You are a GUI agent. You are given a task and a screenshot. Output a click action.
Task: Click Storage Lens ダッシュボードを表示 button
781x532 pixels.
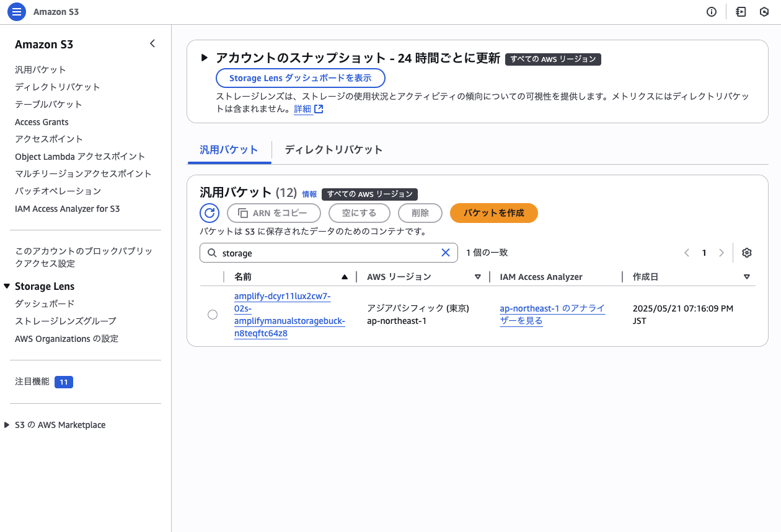point(301,78)
